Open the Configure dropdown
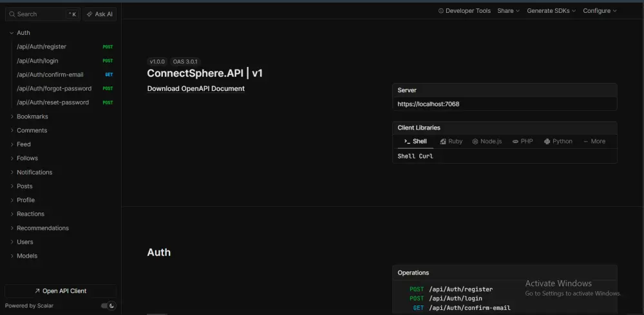The width and height of the screenshot is (644, 315). point(600,11)
